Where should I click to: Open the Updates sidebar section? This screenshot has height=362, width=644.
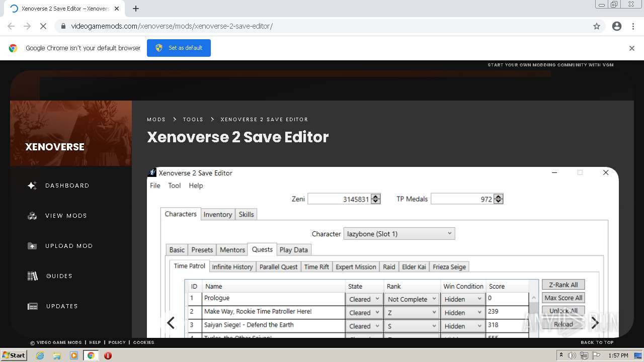[x=52, y=306]
